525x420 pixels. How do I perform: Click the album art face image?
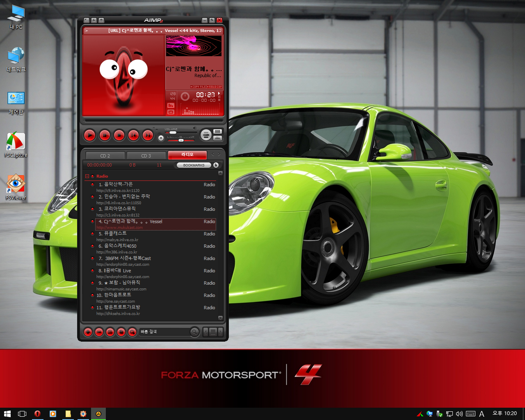click(x=123, y=75)
